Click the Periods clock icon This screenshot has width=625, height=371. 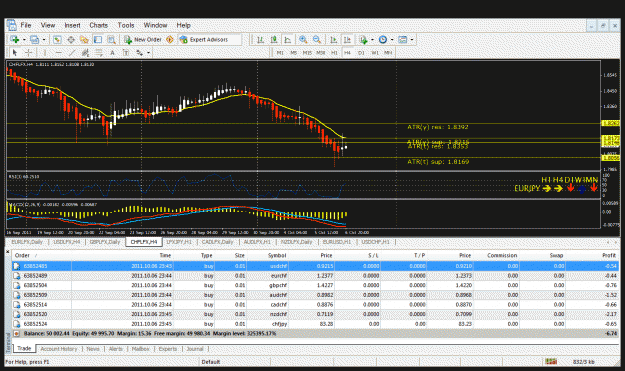coord(383,39)
